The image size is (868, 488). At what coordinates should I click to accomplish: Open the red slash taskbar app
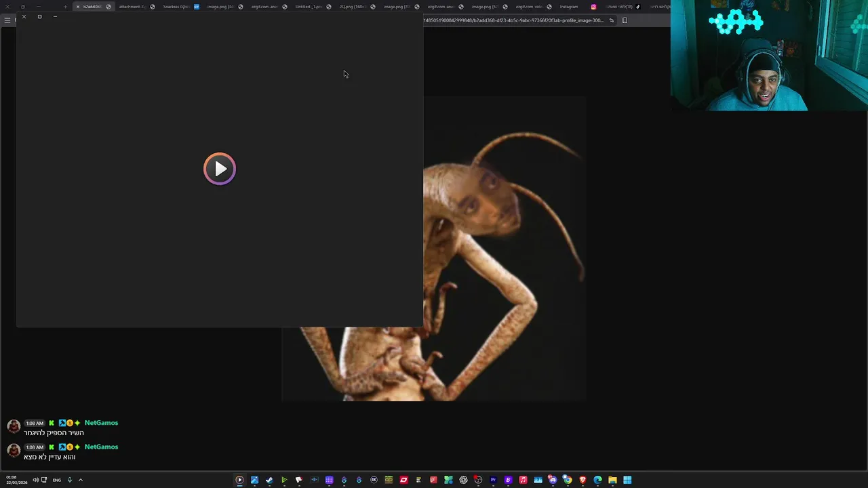403,480
